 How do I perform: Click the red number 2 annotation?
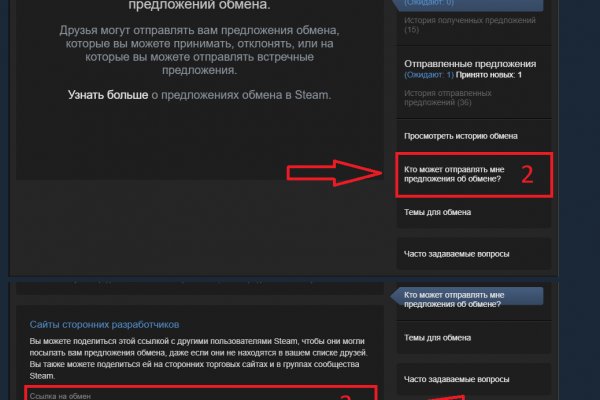coord(530,175)
